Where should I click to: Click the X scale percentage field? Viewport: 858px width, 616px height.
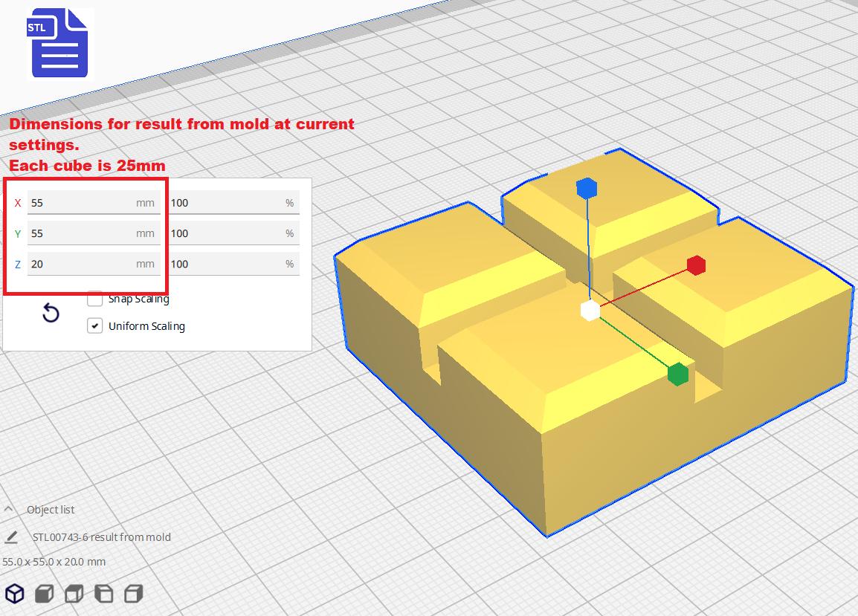pyautogui.click(x=233, y=203)
